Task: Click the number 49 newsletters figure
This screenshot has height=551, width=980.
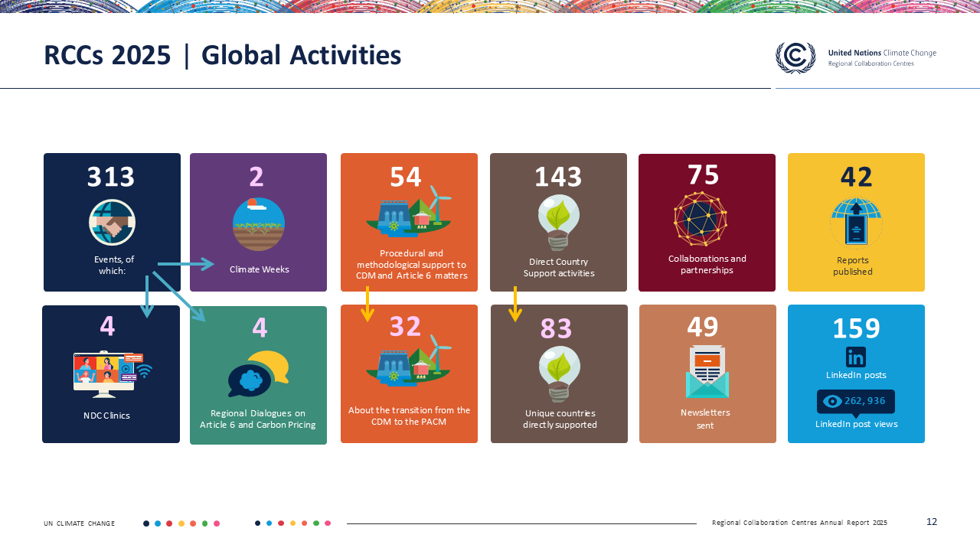Action: 703,327
